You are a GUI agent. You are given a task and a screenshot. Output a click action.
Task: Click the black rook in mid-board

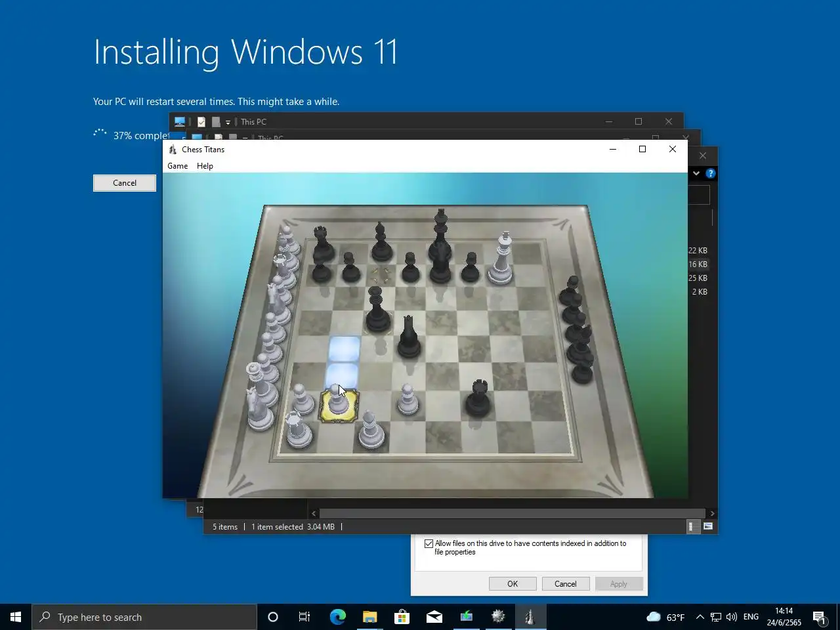408,337
